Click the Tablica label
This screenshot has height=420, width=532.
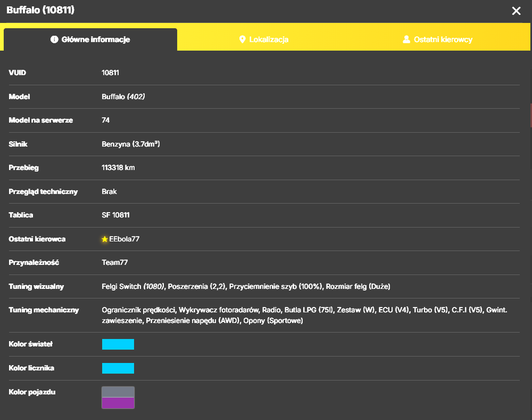(x=21, y=215)
